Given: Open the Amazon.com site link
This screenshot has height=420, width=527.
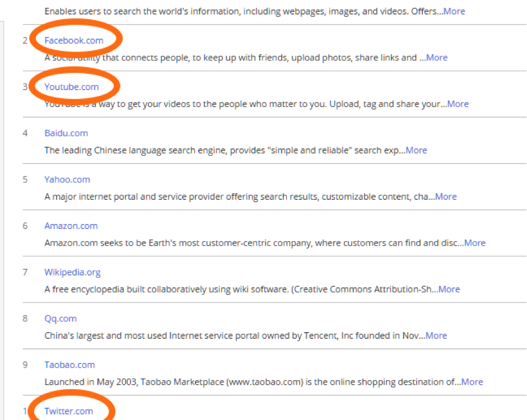Looking at the screenshot, I should click(x=71, y=226).
